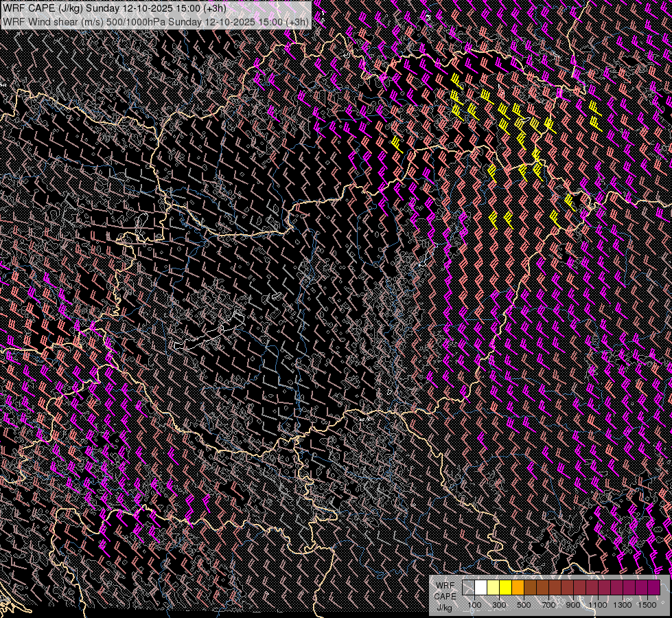Click the 500 legend tick label
The width and height of the screenshot is (672, 618).
pyautogui.click(x=524, y=605)
